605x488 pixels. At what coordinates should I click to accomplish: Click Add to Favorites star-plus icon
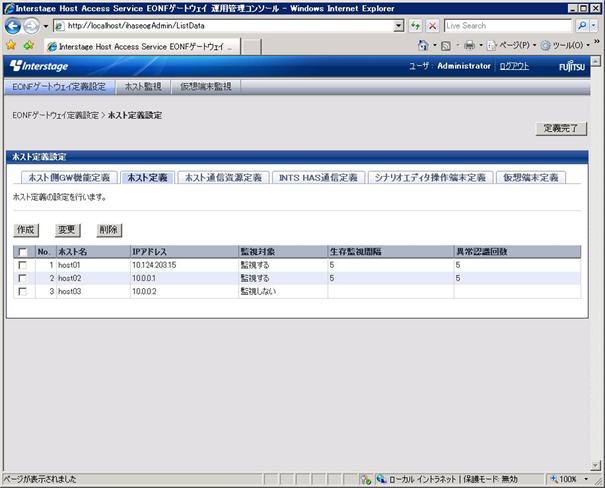[x=28, y=46]
